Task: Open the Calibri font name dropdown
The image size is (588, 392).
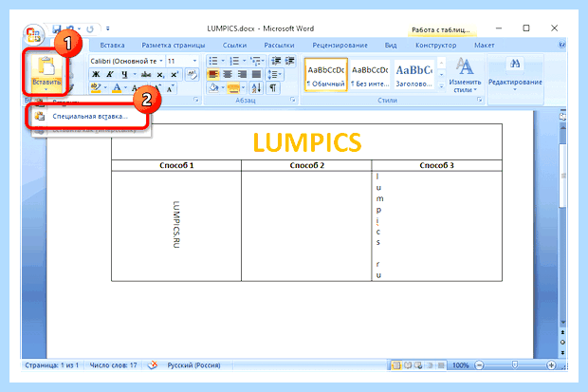Action: pos(161,61)
